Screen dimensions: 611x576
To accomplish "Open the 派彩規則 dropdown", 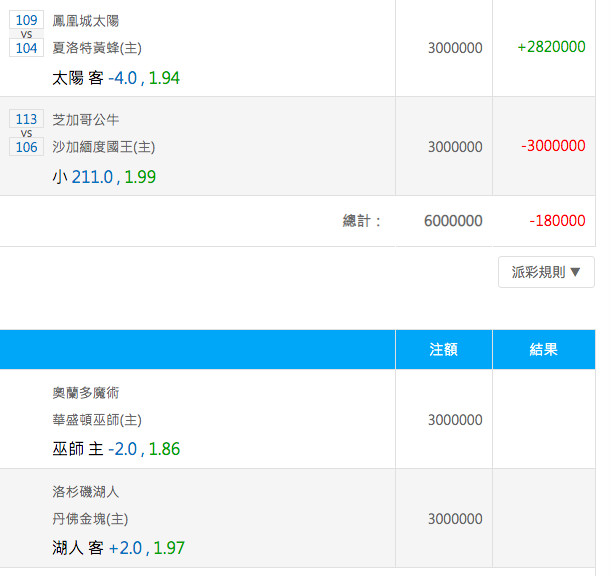I will click(x=546, y=272).
